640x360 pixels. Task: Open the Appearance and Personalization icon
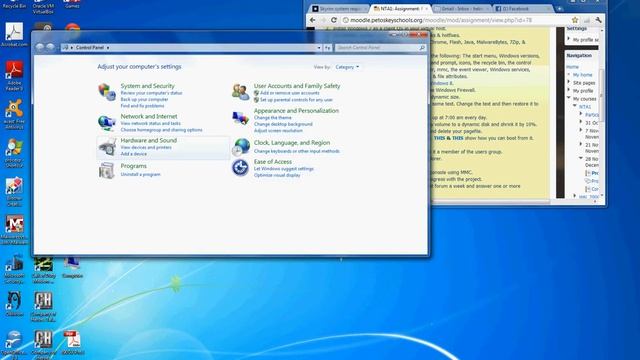pos(240,118)
